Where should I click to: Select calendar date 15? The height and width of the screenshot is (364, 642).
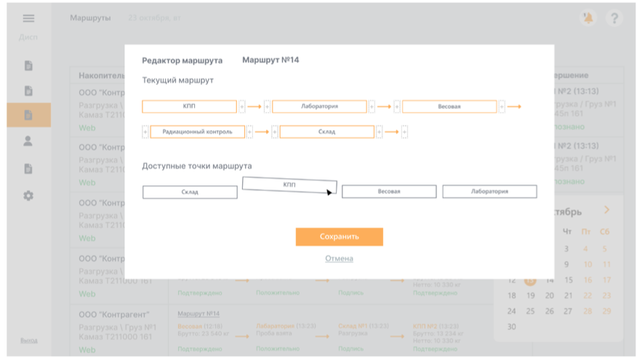coord(569,280)
